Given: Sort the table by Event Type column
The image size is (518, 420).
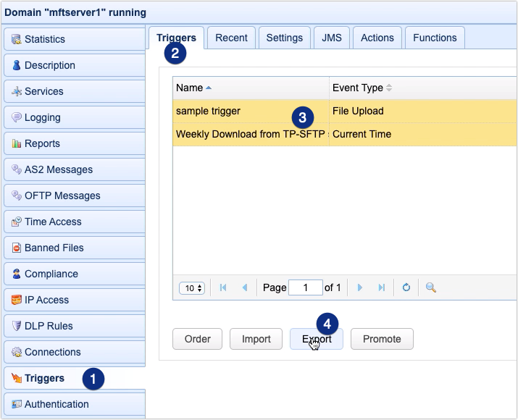Looking at the screenshot, I should (357, 88).
